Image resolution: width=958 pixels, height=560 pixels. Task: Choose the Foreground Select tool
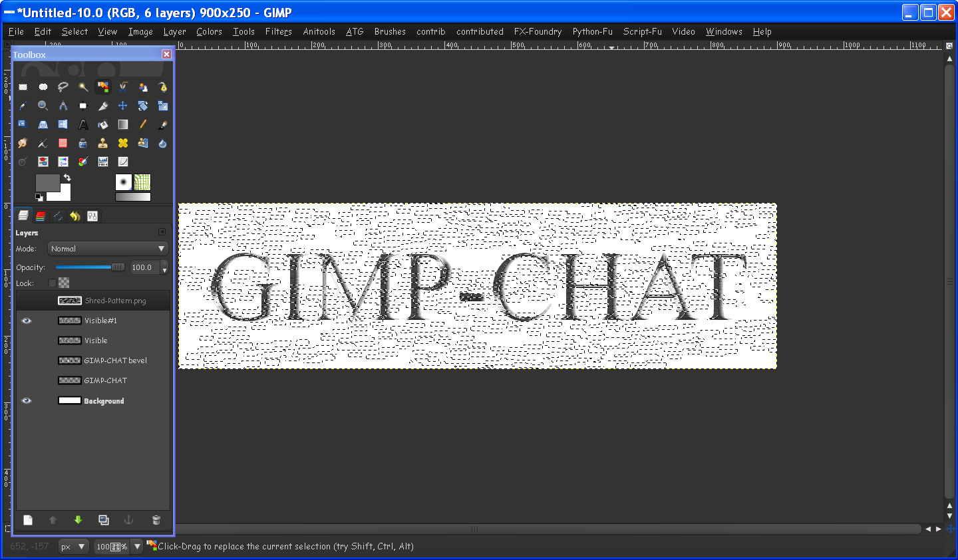[143, 87]
